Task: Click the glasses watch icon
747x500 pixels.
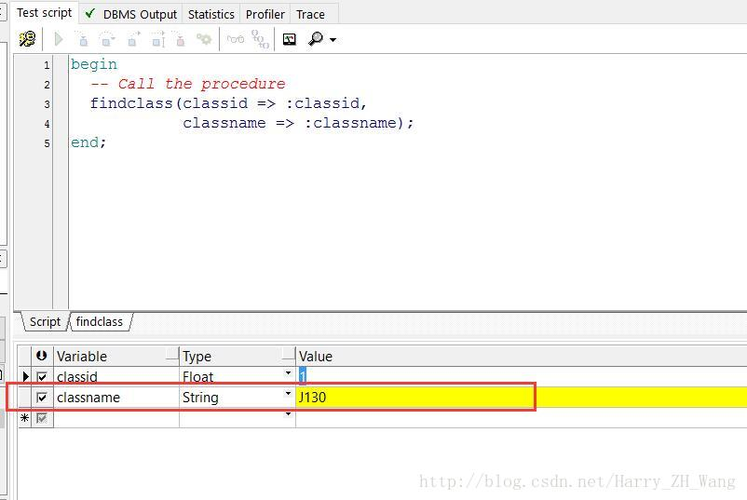Action: (x=235, y=39)
